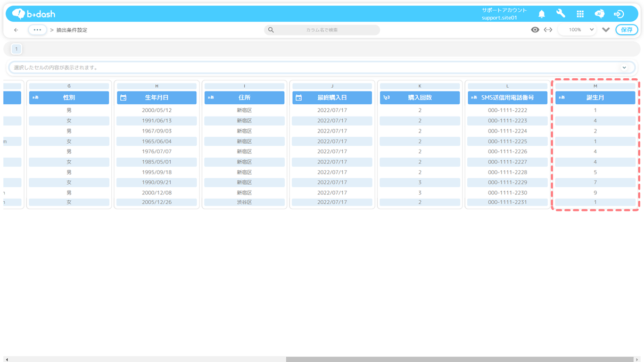Click the search magnifier icon

click(x=271, y=30)
